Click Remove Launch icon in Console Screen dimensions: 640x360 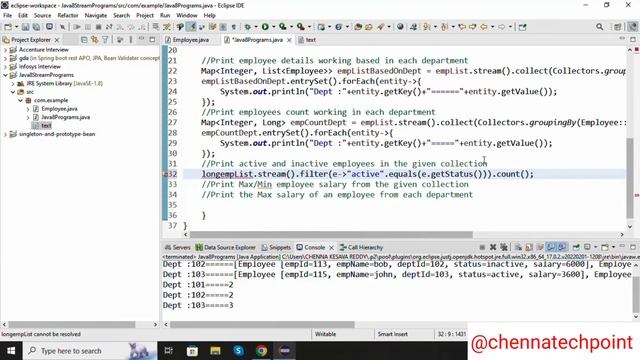tap(493, 247)
